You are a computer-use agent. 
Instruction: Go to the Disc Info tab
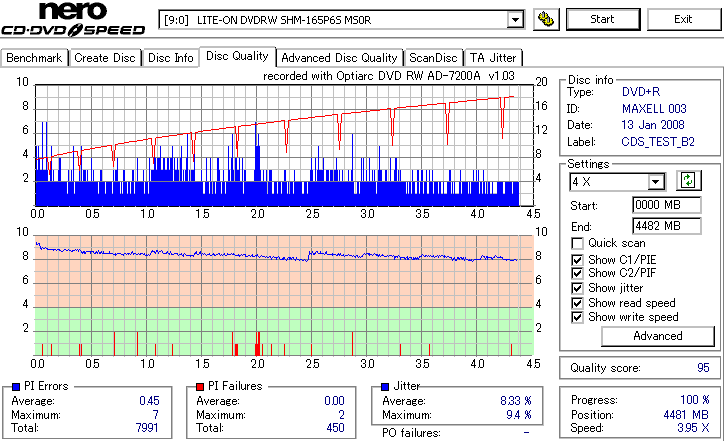pyautogui.click(x=170, y=58)
